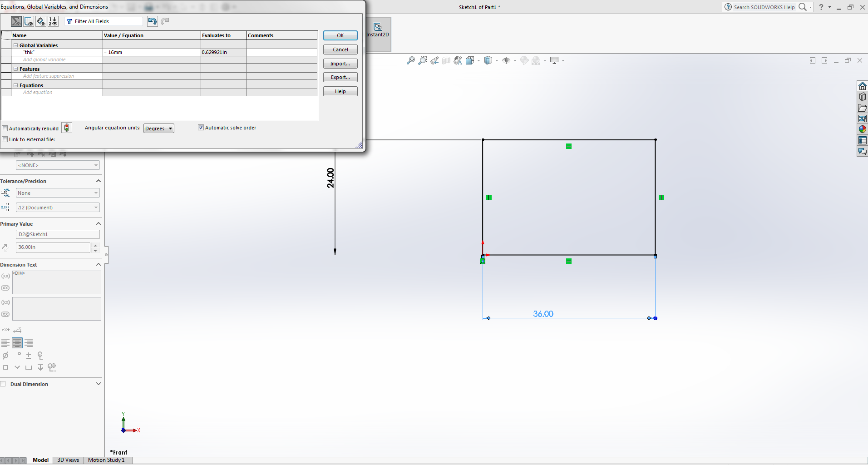Click the View Settings monitor icon
868x465 pixels.
[554, 60]
